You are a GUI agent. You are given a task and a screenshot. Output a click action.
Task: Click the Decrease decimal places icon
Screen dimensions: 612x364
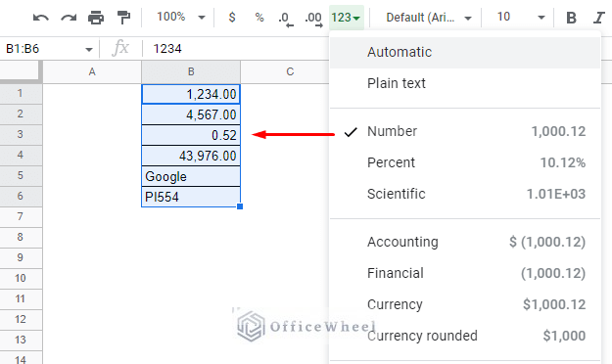(286, 19)
